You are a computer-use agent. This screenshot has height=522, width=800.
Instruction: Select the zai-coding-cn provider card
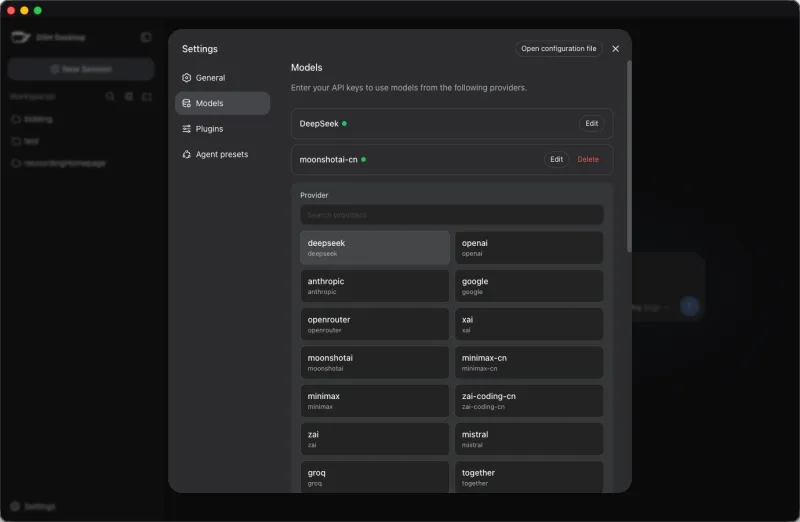click(529, 401)
